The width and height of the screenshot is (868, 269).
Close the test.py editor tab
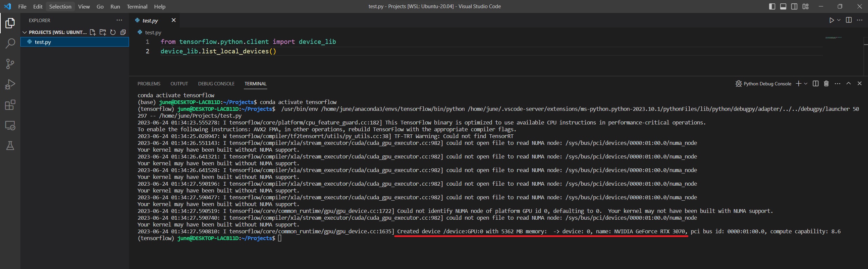[174, 20]
